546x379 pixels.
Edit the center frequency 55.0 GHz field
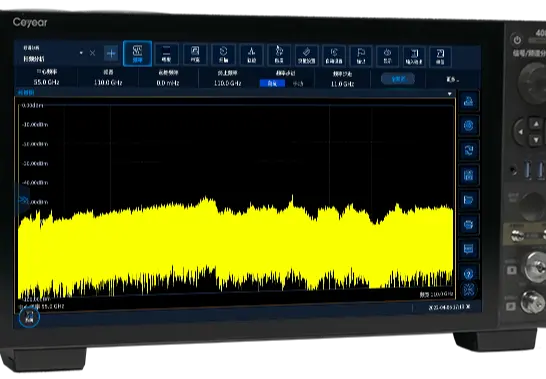(x=46, y=77)
